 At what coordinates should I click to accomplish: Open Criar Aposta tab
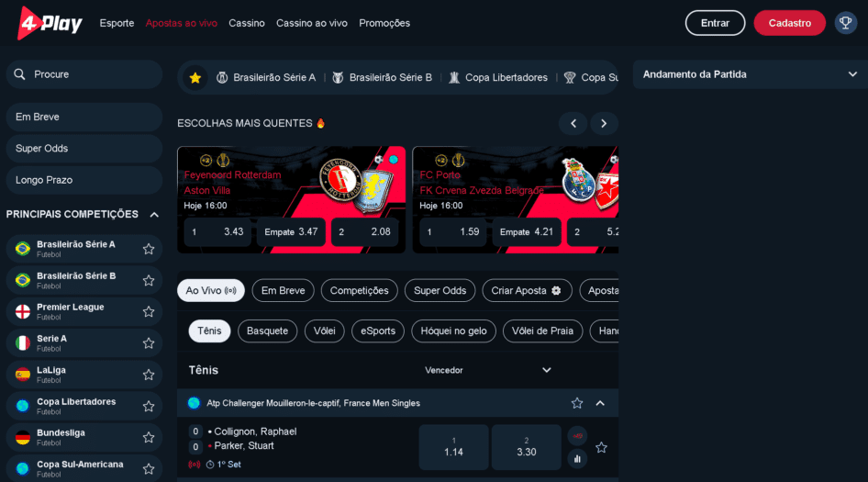(x=527, y=290)
